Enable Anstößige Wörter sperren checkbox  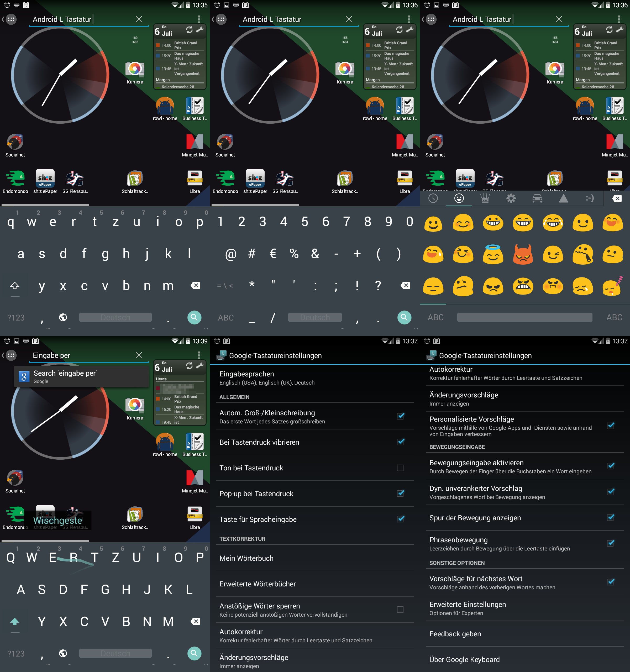pyautogui.click(x=401, y=610)
